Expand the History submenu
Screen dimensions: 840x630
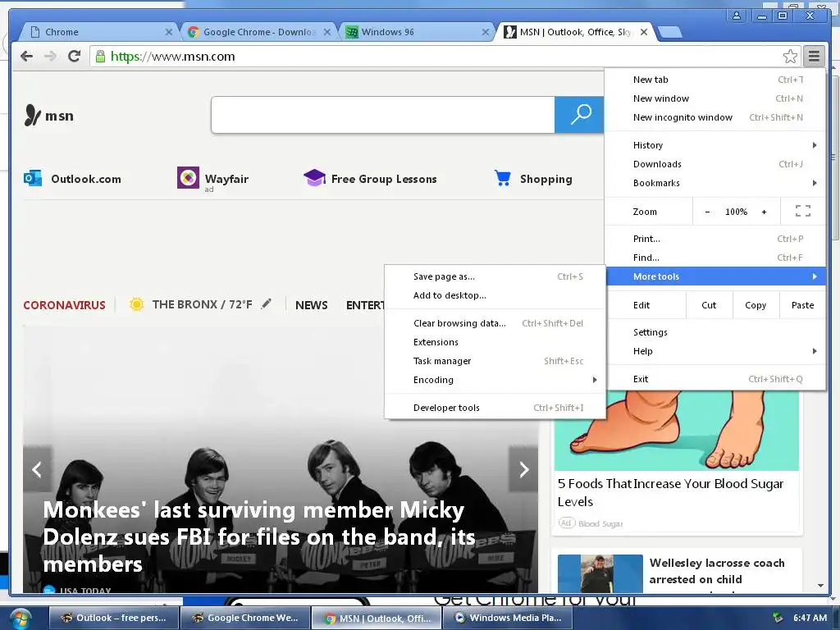click(715, 145)
